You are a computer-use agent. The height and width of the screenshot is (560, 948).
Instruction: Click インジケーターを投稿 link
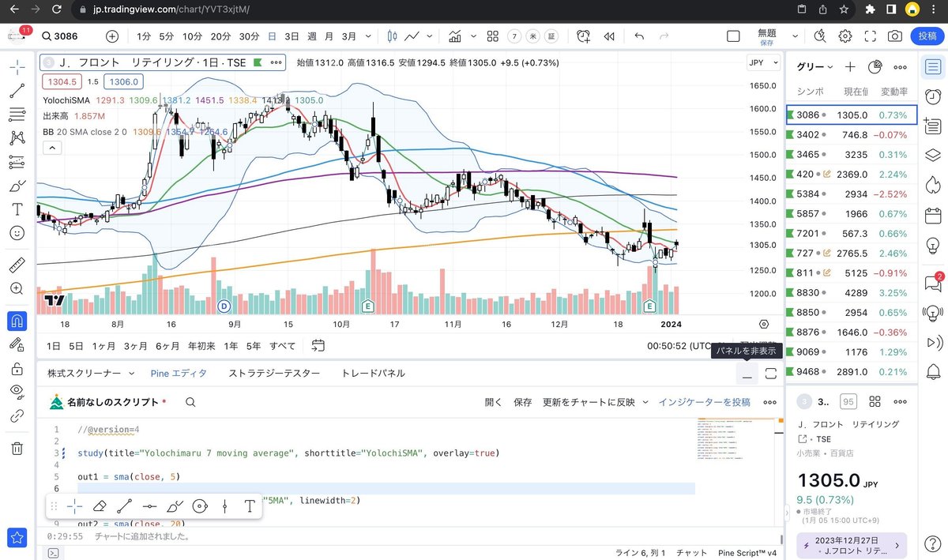[705, 402]
